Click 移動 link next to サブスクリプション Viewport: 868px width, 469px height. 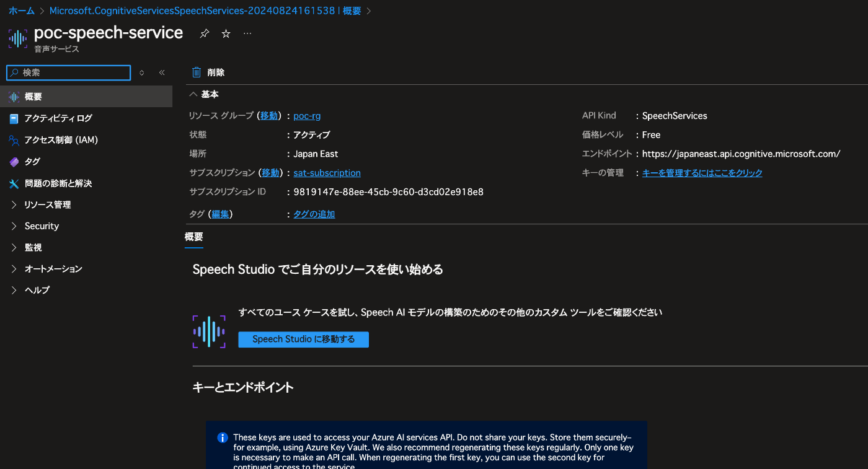click(x=270, y=173)
